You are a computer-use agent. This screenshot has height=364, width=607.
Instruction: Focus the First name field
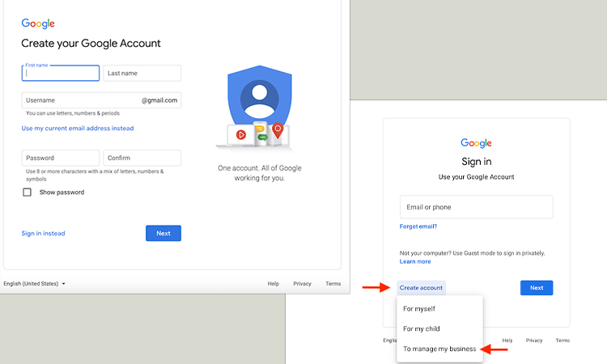(61, 73)
